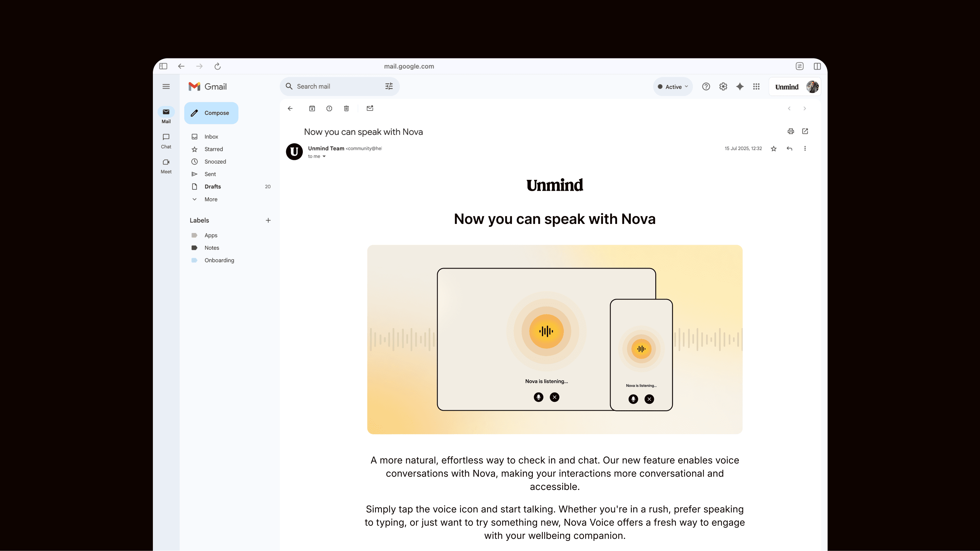Click into the Search mail field
Viewport: 980px width, 551px height.
coord(335,86)
